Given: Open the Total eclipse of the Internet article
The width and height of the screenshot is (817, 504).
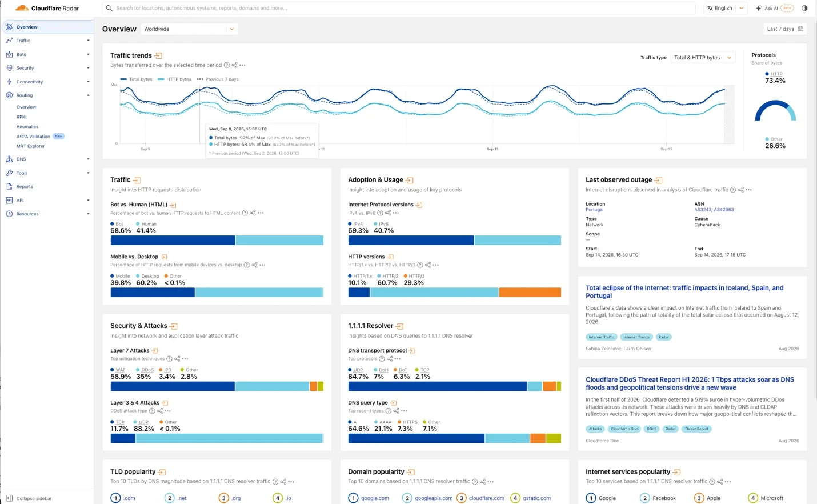Looking at the screenshot, I should point(684,292).
